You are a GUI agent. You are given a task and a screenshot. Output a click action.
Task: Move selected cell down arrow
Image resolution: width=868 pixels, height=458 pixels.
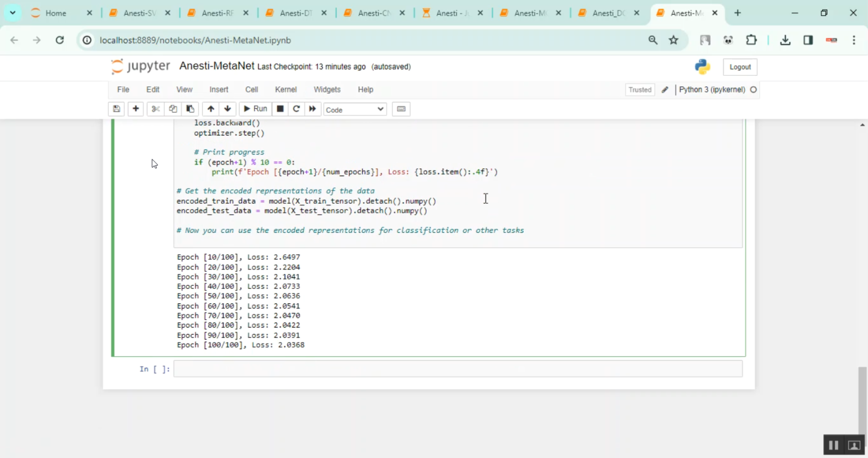pos(227,109)
